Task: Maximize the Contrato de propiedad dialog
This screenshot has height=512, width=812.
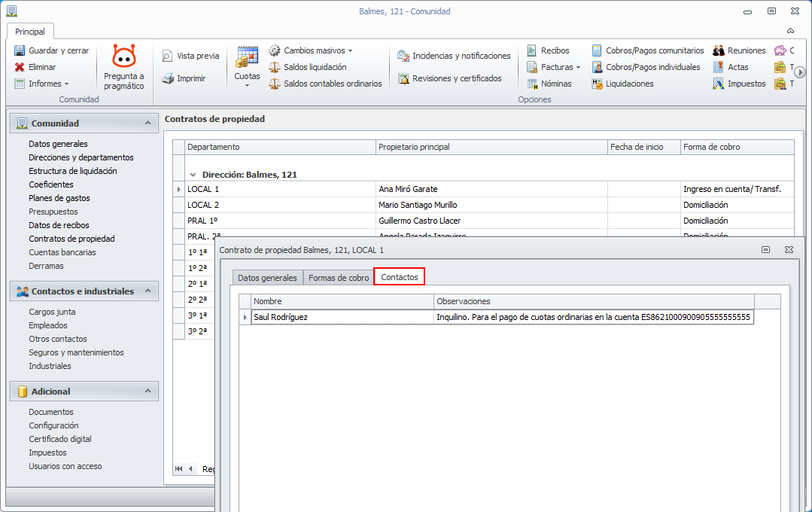Action: point(765,250)
